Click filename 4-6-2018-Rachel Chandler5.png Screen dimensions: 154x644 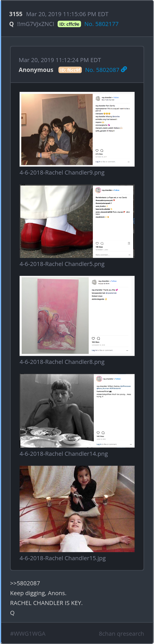(x=62, y=264)
